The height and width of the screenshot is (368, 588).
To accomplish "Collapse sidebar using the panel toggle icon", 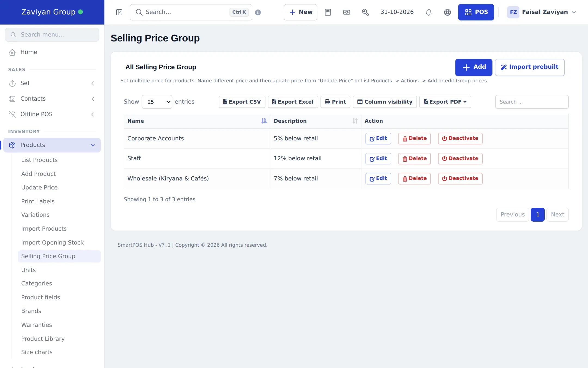I will tap(119, 12).
